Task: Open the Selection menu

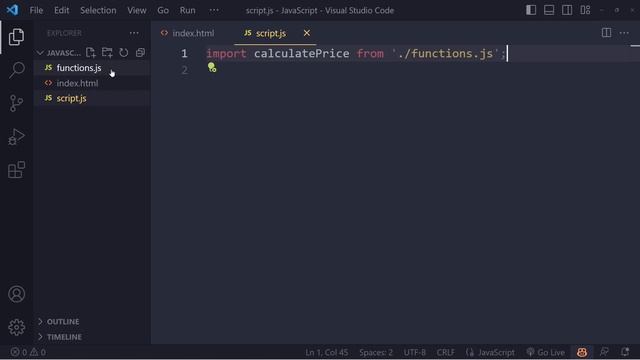Action: click(98, 10)
